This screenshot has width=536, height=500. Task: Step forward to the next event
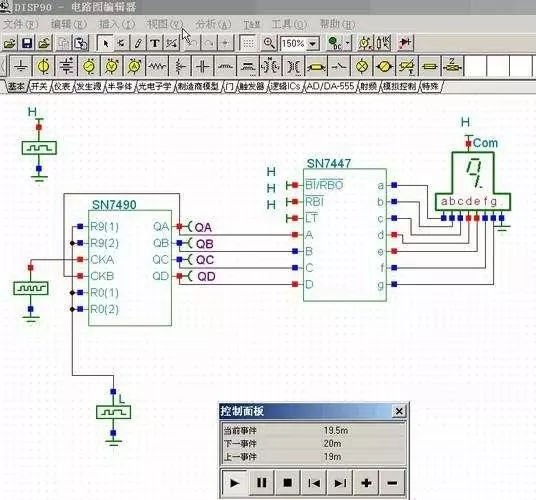point(340,483)
